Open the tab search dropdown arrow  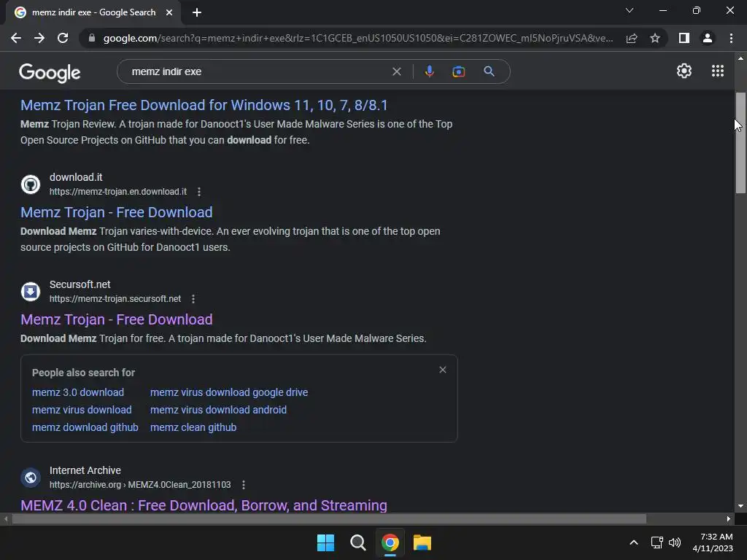pos(630,10)
